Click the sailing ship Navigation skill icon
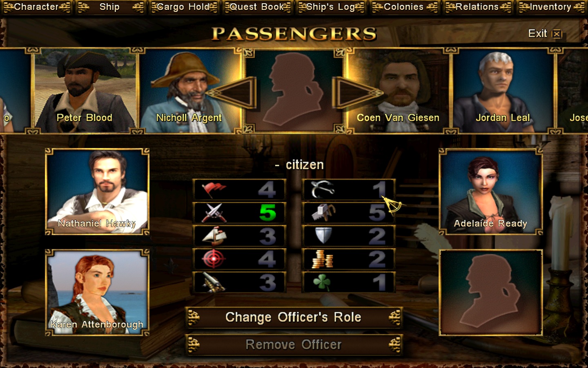This screenshot has height=368, width=588. click(x=214, y=236)
